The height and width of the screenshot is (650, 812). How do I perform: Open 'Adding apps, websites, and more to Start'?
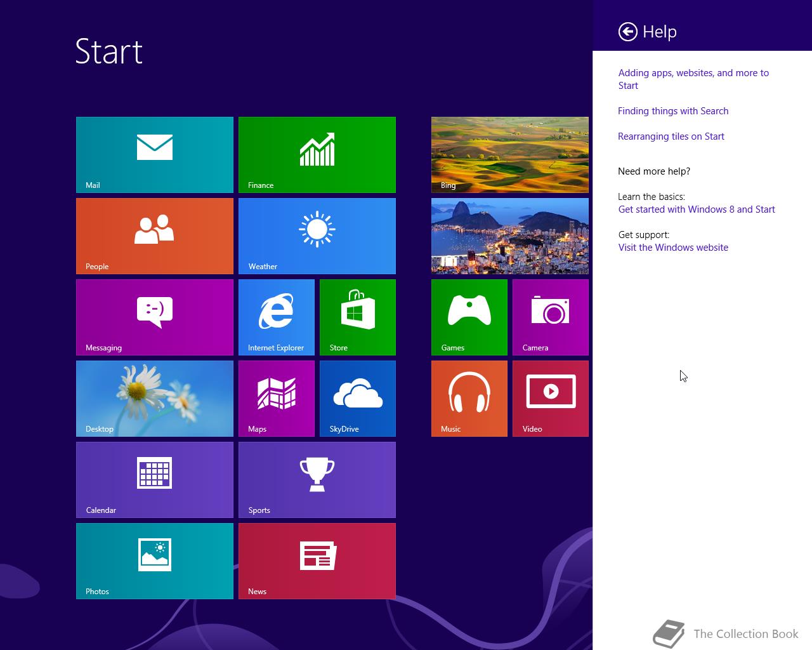[693, 79]
